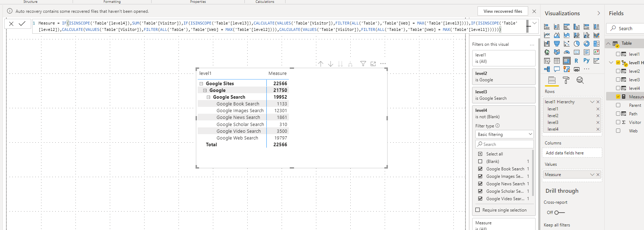
Task: Open the Analytics magnifier pane
Action: 580,80
